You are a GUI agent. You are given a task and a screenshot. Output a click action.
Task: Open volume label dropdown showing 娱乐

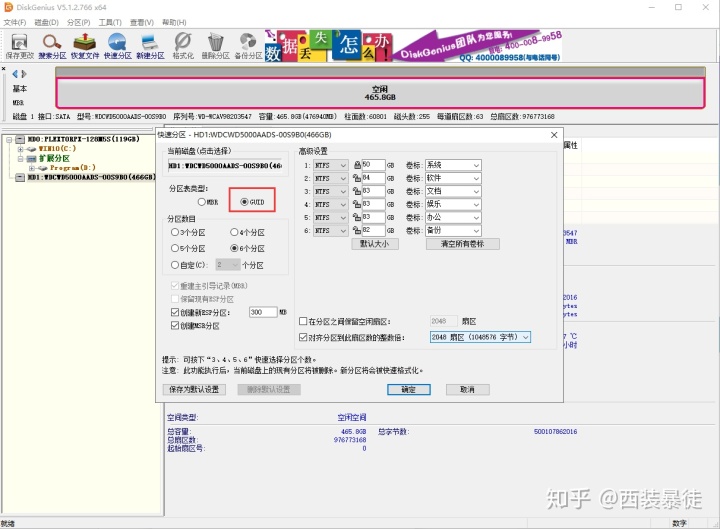[453, 204]
